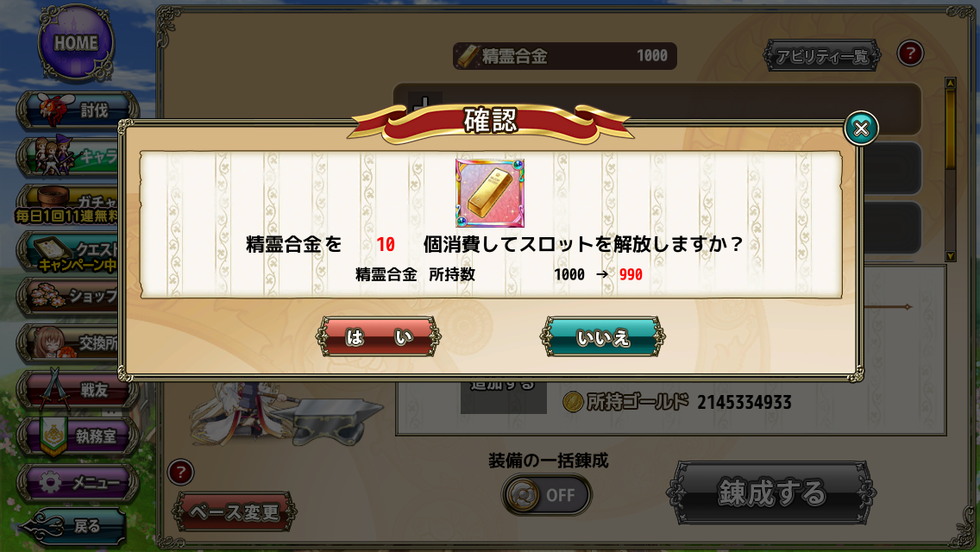Open the ショップ menu item
This screenshot has height=552, width=980.
(70, 297)
